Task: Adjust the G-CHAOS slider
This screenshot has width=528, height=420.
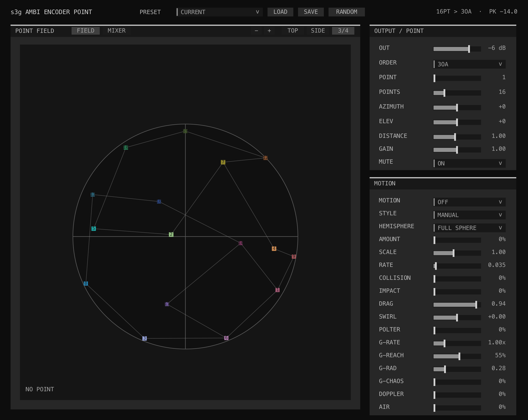Action: [x=457, y=382]
